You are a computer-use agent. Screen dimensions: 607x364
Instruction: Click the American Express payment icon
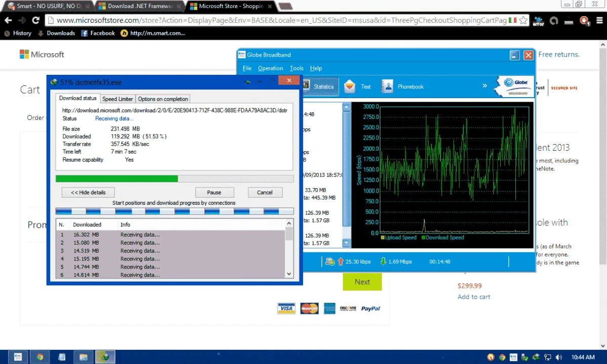tap(330, 308)
